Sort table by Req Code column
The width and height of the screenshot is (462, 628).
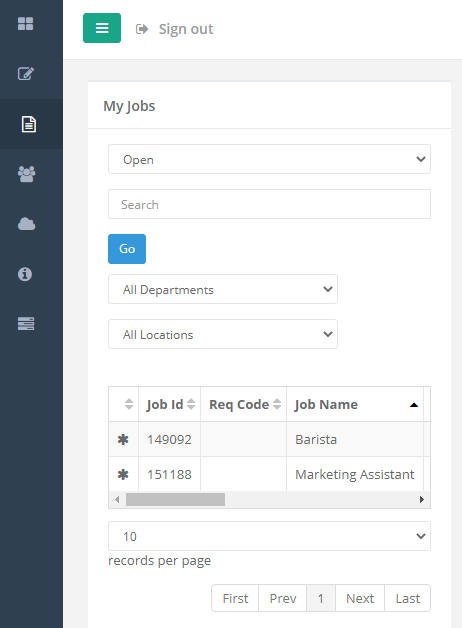coord(244,405)
